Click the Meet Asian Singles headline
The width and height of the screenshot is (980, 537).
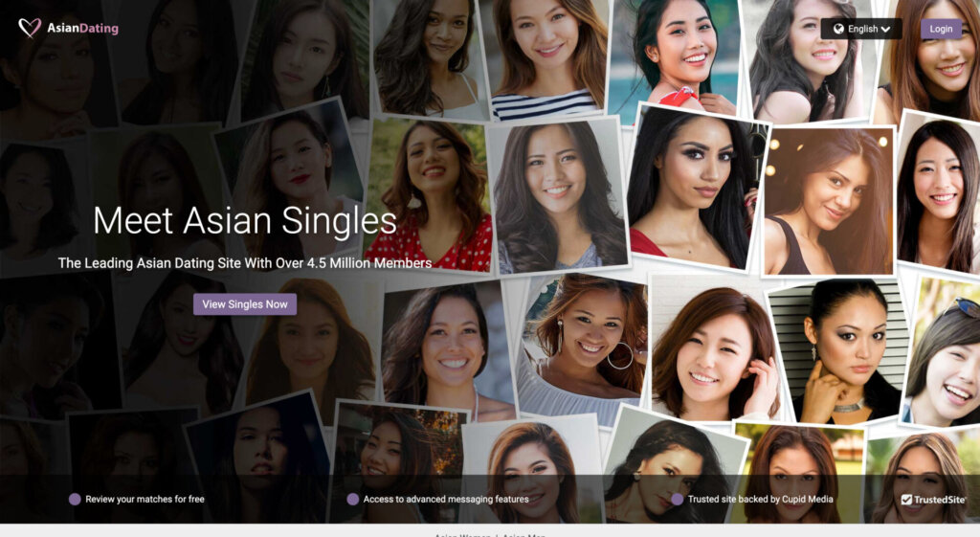[x=245, y=220]
